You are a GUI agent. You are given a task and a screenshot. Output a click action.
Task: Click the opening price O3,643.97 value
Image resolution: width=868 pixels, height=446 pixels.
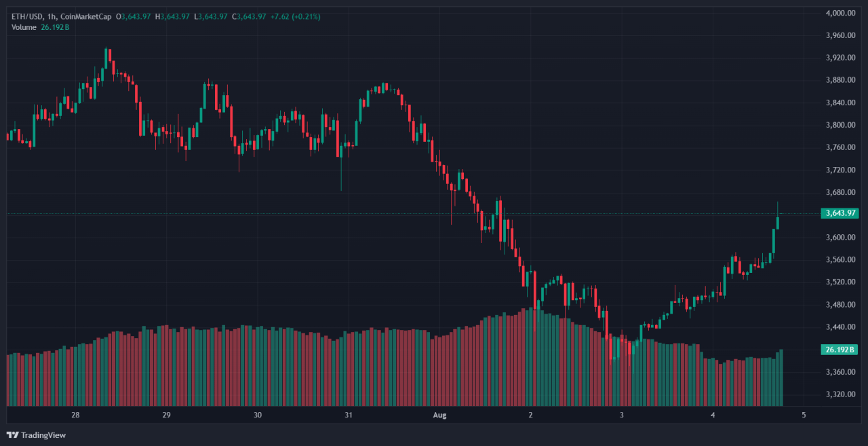136,16
